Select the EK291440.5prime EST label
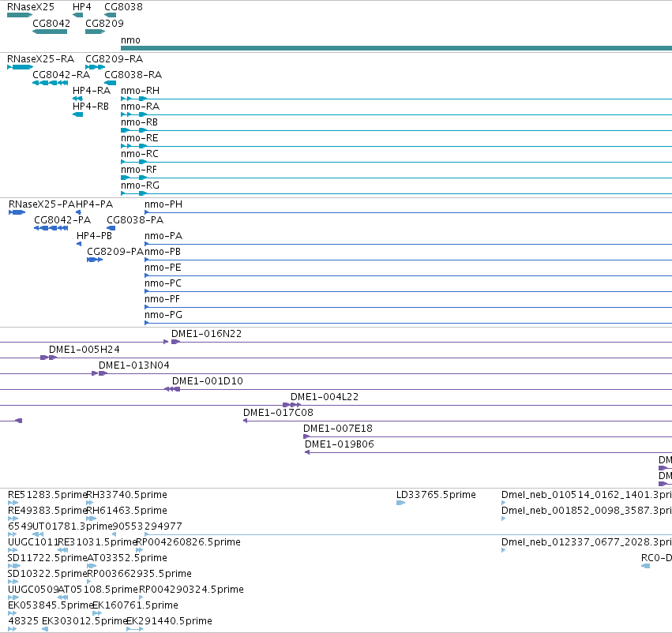Screen dimensions: 672x633 click(169, 621)
